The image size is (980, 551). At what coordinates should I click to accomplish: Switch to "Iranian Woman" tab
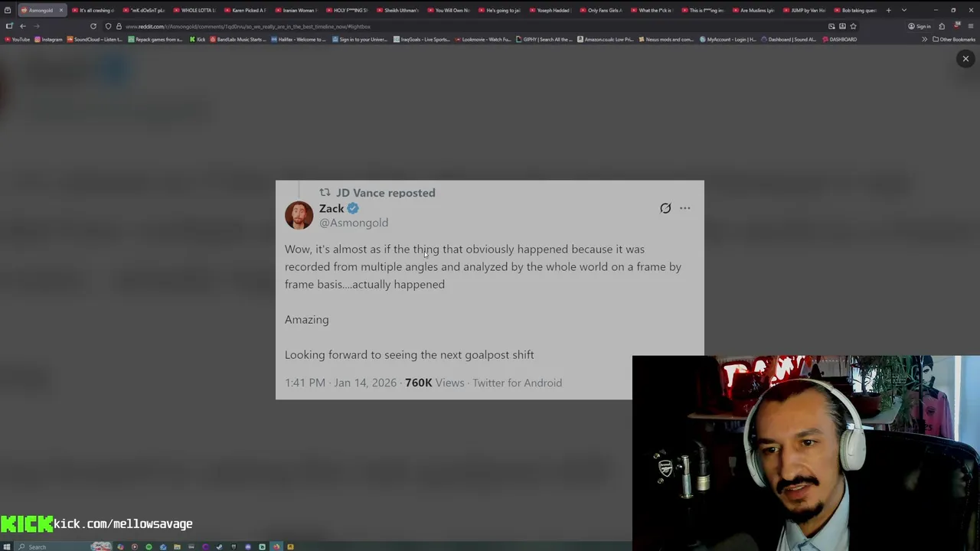(296, 10)
